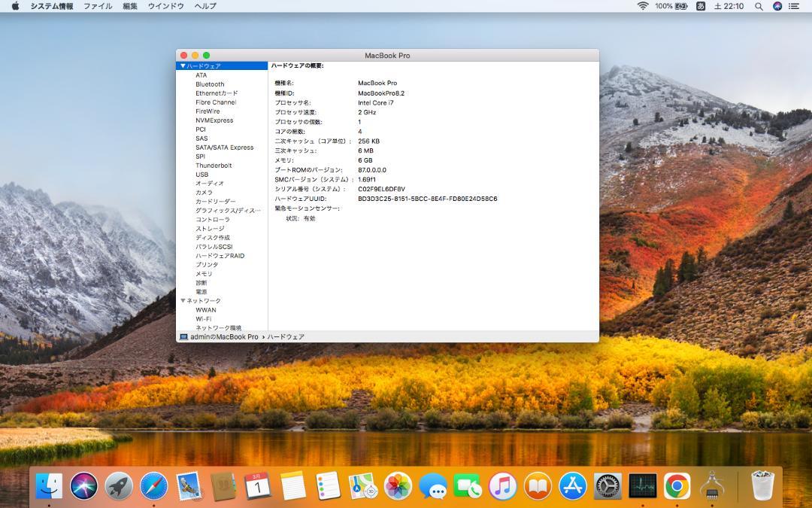This screenshot has width=812, height=508.
Task: Open Contacts book icon in Dock
Action: (224, 487)
